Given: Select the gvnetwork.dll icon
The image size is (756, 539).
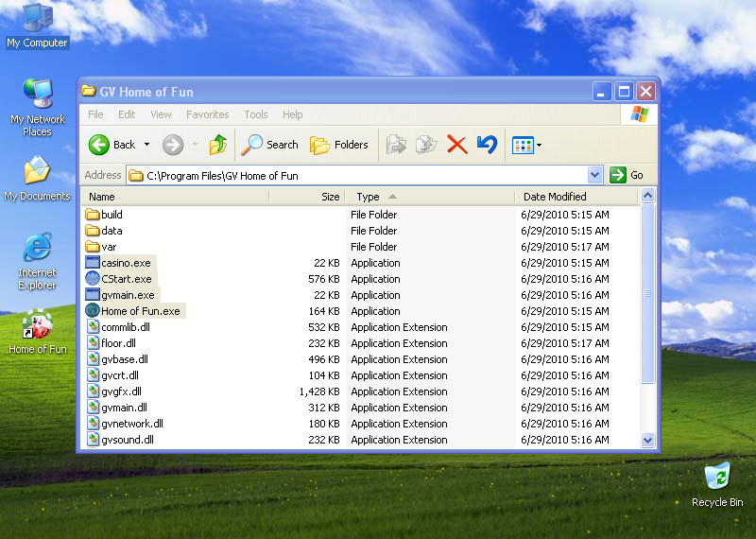Looking at the screenshot, I should point(93,424).
